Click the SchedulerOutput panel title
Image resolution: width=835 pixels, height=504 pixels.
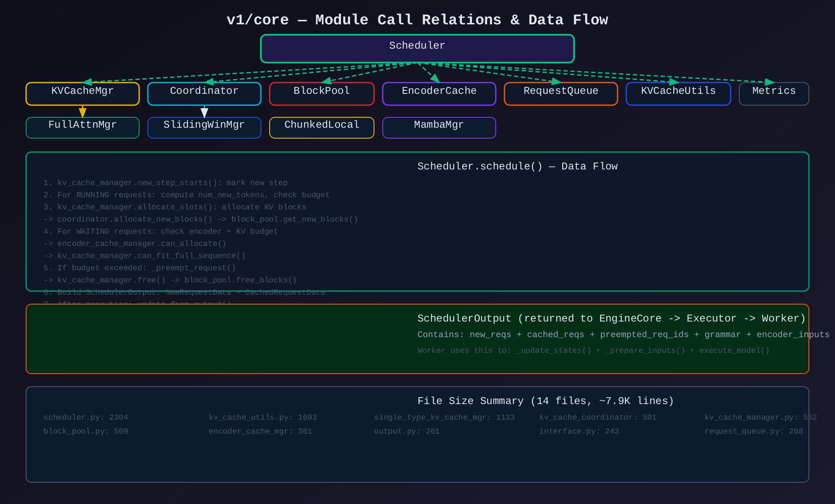[611, 318]
